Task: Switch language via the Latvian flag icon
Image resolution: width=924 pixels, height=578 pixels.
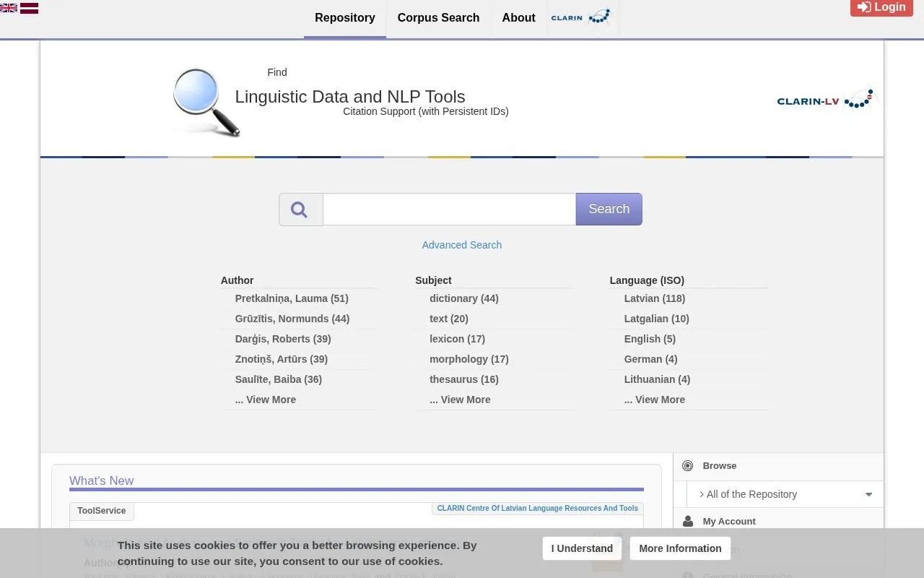Action: pyautogui.click(x=29, y=8)
